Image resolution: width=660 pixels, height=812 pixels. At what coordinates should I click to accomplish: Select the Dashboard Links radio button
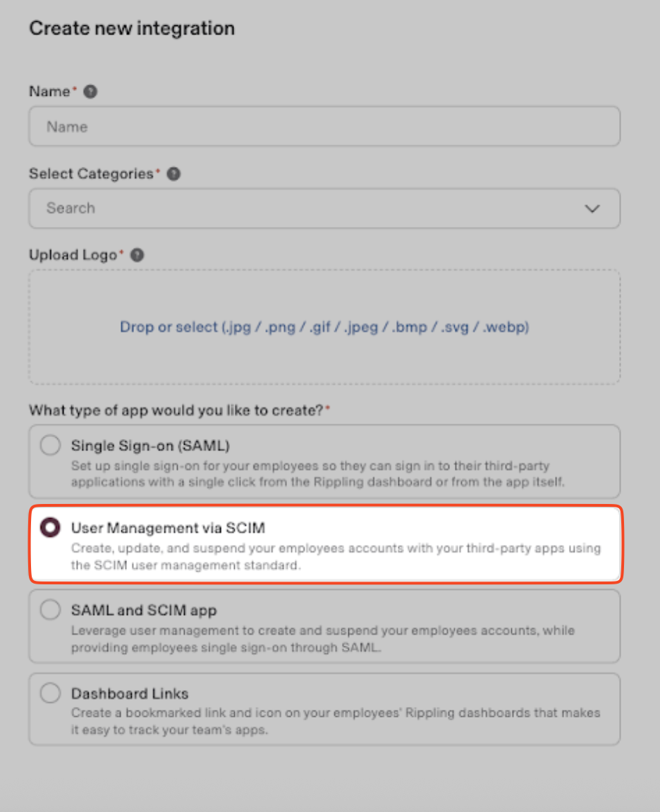tap(50, 694)
